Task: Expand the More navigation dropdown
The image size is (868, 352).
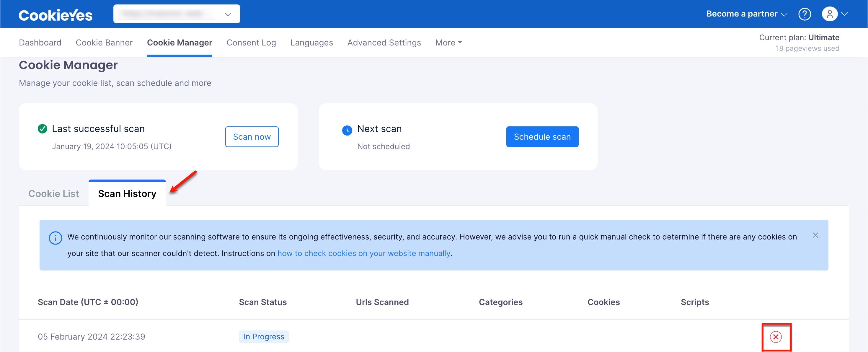Action: click(448, 43)
